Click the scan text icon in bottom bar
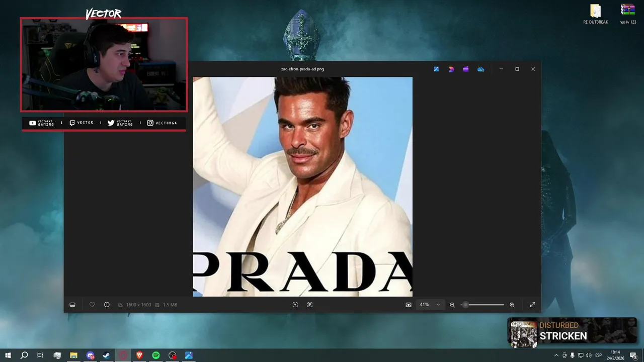 tap(310, 305)
